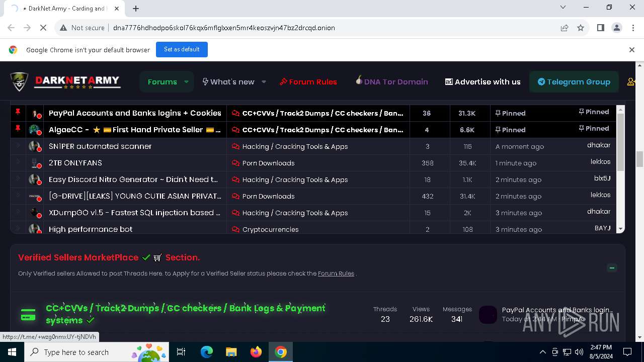Close the DarkNet Army tab

pyautogui.click(x=117, y=8)
